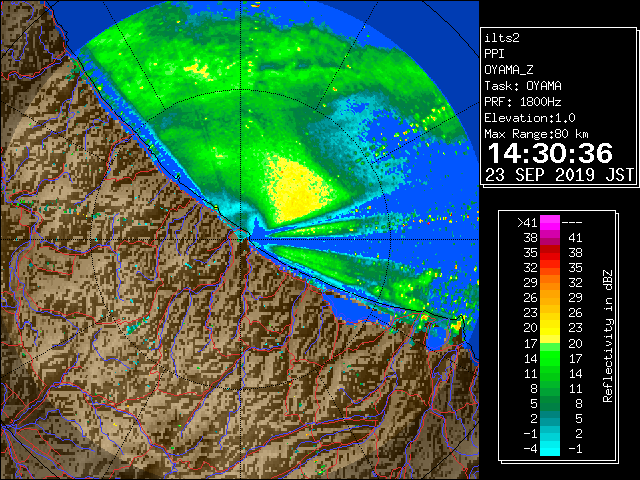
Task: Click the date text 23 SEP 2019 JST
Action: [559, 175]
